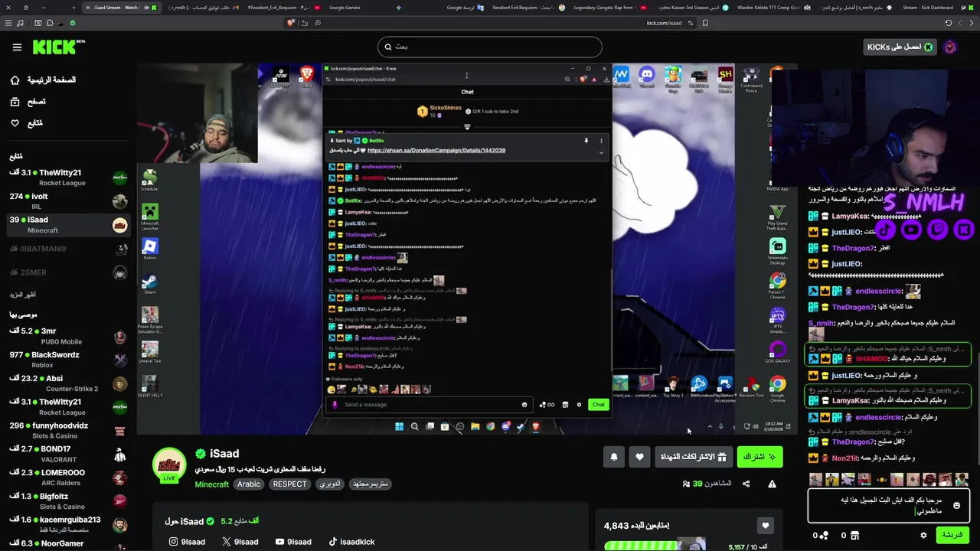Open the Get KICKs button
980x551 pixels.
[x=900, y=47]
